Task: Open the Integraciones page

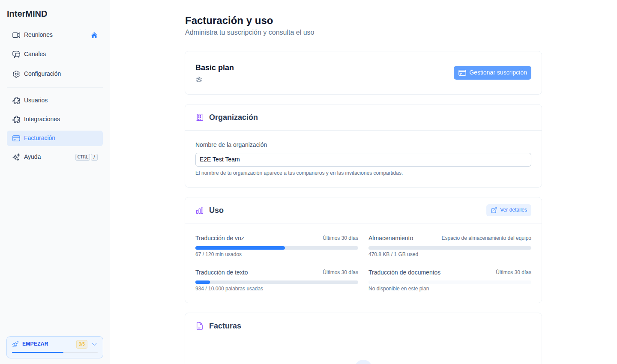Action: point(55,119)
